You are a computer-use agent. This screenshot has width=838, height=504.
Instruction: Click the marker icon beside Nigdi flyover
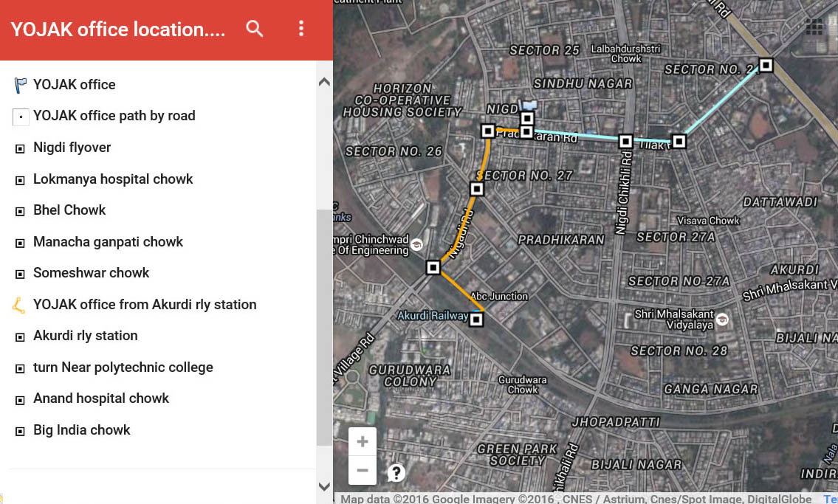coord(20,148)
